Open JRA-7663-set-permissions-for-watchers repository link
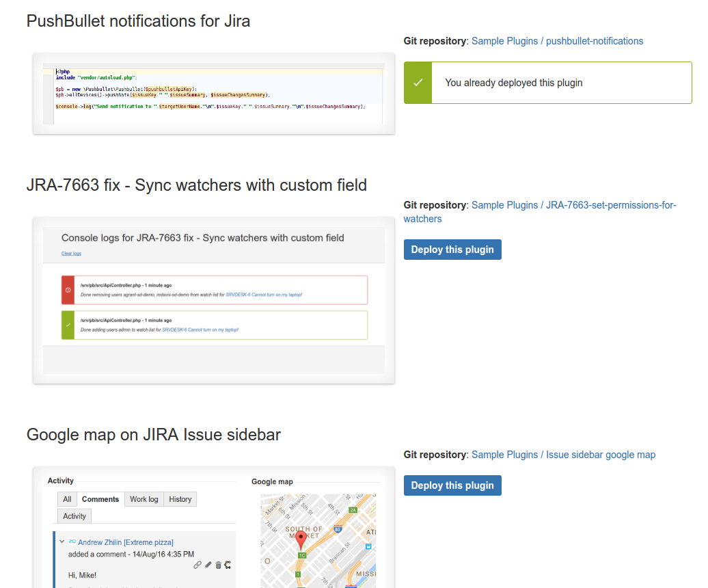This screenshot has height=588, width=708. [540, 212]
